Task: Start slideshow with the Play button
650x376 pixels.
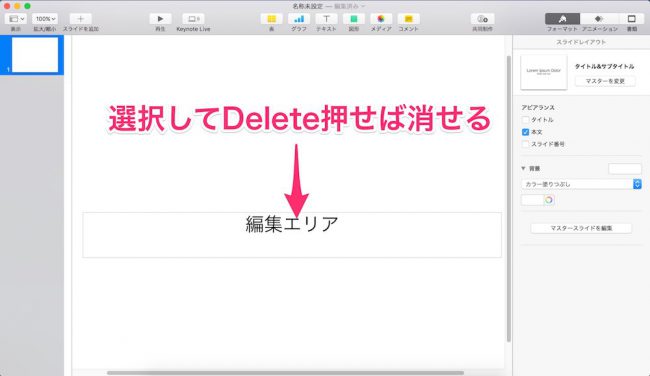Action: [160, 19]
